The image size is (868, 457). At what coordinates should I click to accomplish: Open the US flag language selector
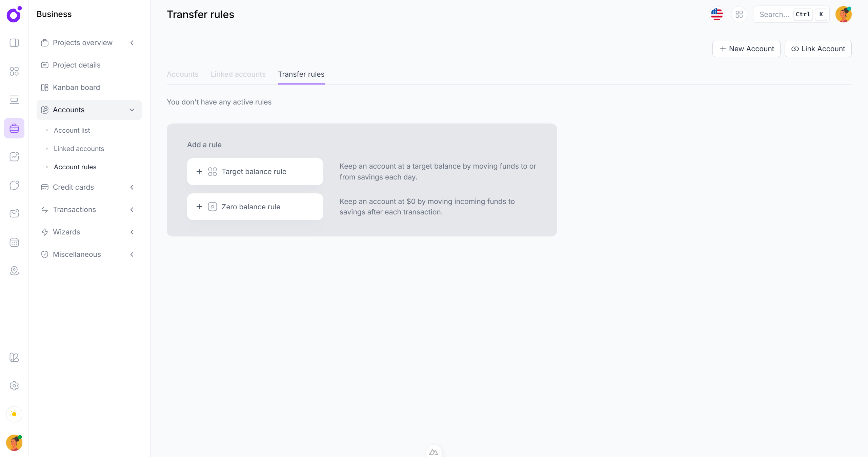coord(716,14)
